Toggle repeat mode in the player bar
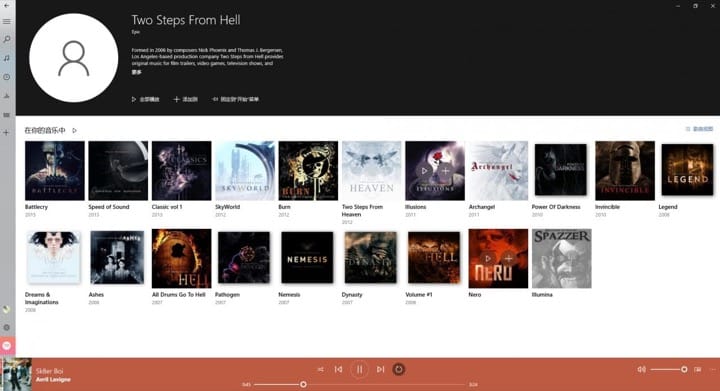 tap(399, 369)
